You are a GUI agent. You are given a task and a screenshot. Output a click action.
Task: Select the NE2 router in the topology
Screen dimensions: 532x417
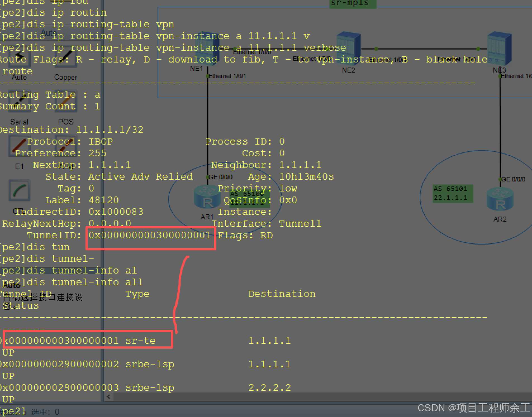point(348,49)
